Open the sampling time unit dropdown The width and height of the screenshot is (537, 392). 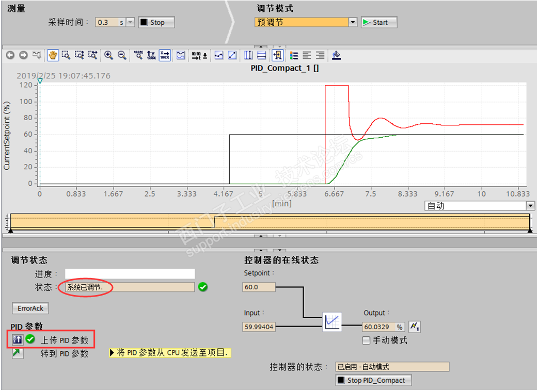point(131,22)
